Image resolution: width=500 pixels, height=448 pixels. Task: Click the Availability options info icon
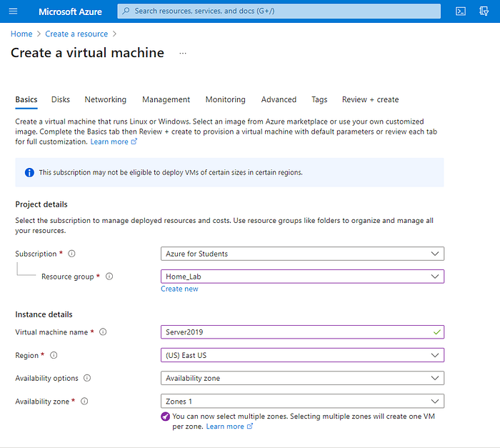pyautogui.click(x=86, y=378)
